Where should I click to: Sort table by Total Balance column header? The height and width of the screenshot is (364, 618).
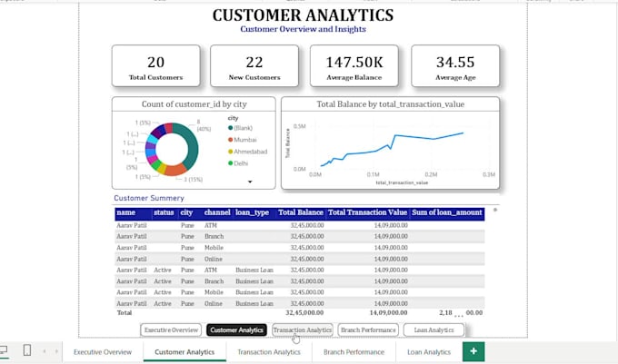click(300, 212)
